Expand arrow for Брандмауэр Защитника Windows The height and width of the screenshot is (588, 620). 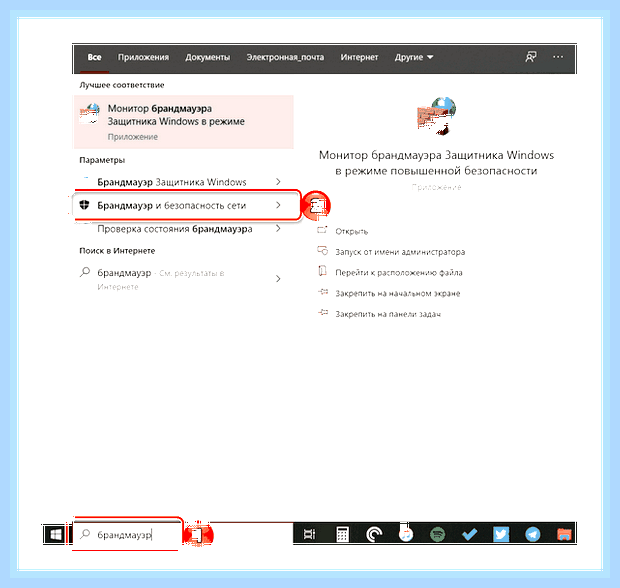click(278, 182)
